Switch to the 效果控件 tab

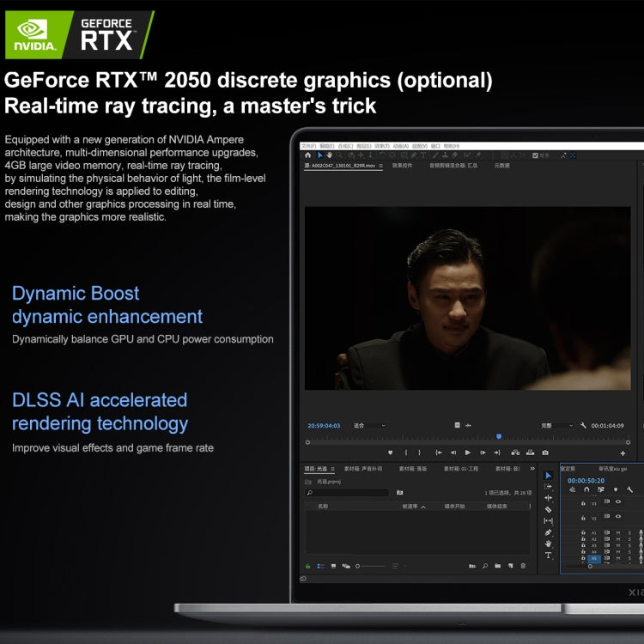coord(402,166)
